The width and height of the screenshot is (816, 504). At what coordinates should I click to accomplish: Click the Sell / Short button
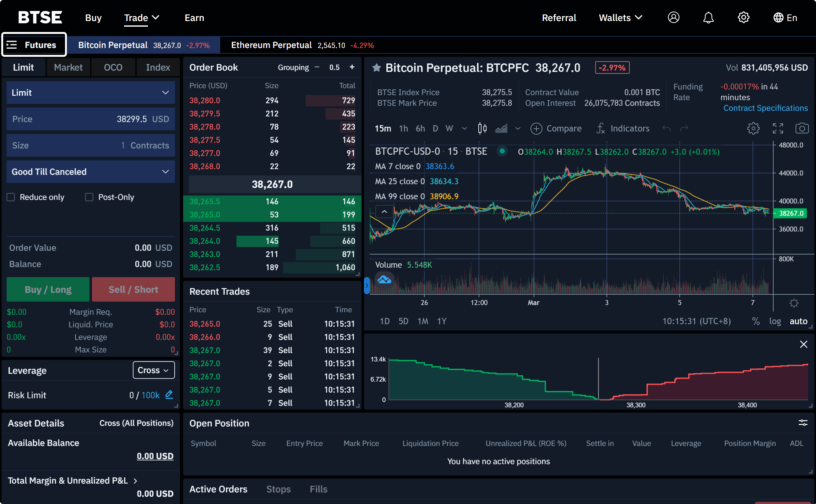(133, 289)
